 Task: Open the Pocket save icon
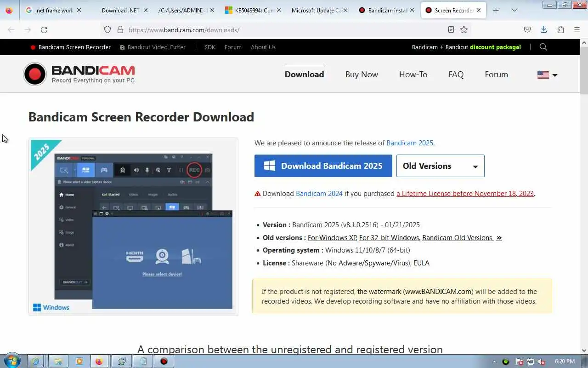coord(527,29)
